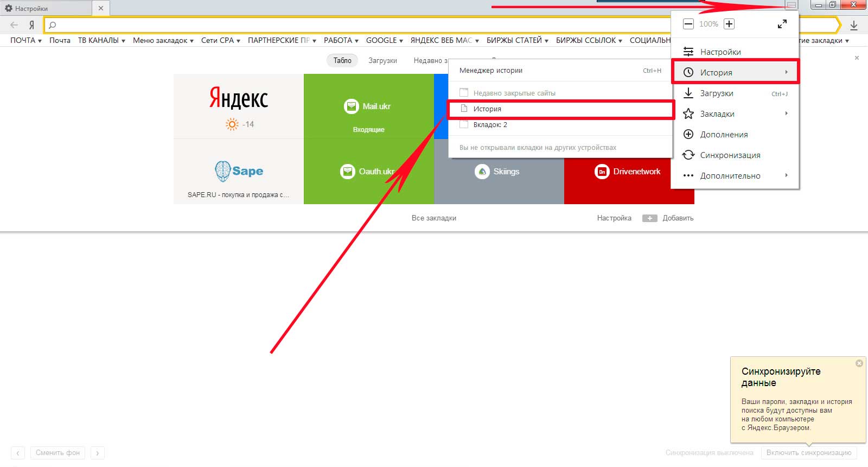Expand 'БИРЖИ СТАТЕЙ' bookmarks folder

(518, 40)
